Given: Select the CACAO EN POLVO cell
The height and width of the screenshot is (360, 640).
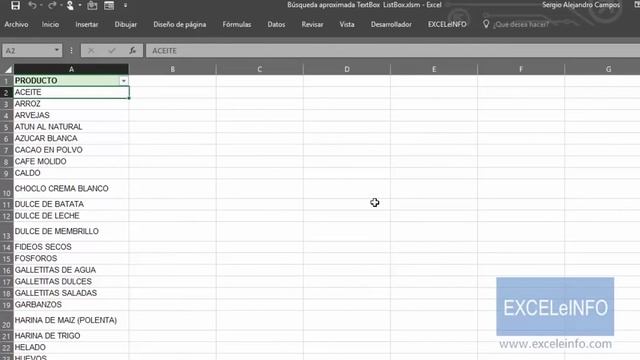Looking at the screenshot, I should click(71, 150).
